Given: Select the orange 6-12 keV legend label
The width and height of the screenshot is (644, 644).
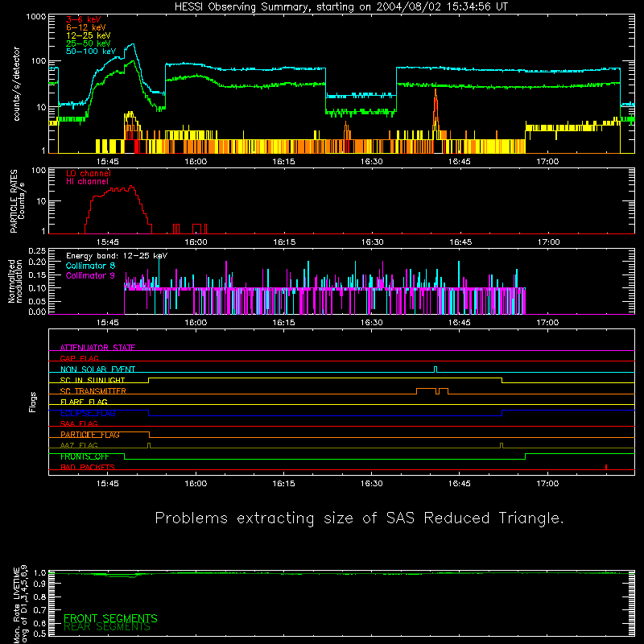Looking at the screenshot, I should [x=86, y=27].
